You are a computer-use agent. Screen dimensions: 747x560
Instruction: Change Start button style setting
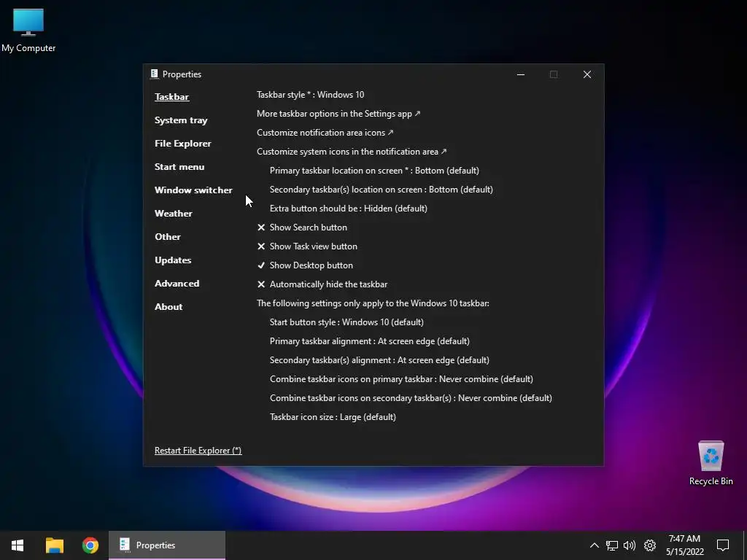[347, 322]
